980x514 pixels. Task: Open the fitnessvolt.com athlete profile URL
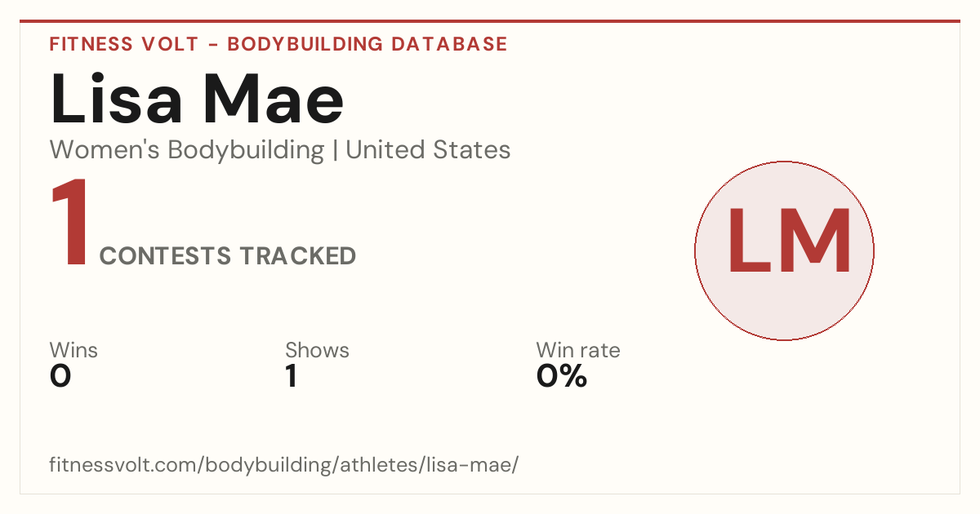(x=284, y=466)
